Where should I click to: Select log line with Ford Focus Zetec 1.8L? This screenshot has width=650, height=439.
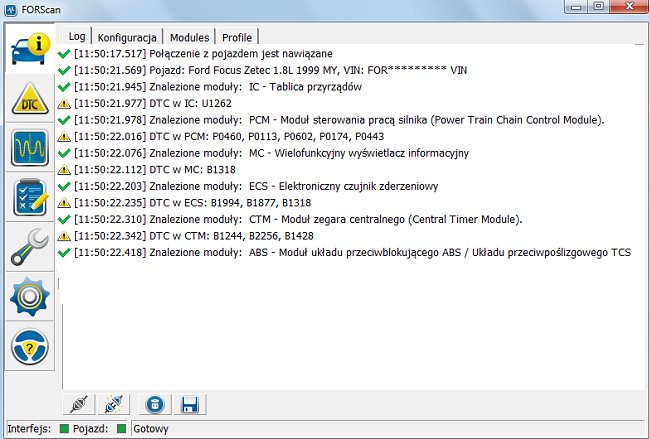(270, 70)
